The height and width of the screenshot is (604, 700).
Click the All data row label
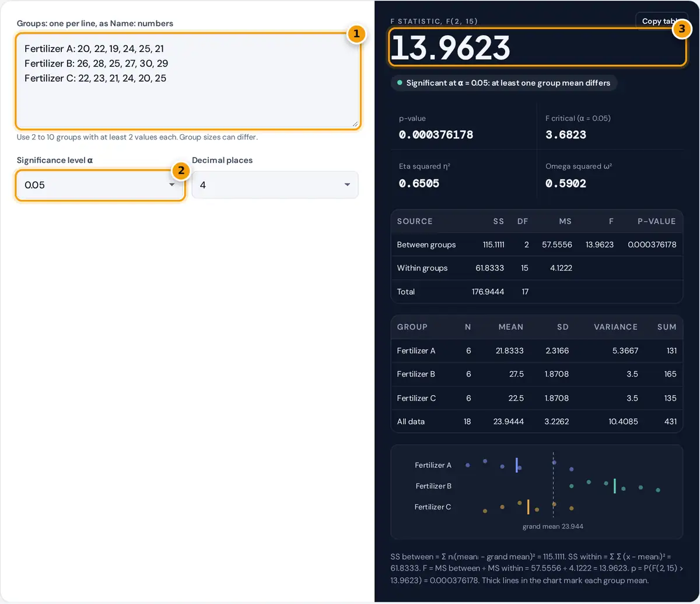tap(411, 421)
